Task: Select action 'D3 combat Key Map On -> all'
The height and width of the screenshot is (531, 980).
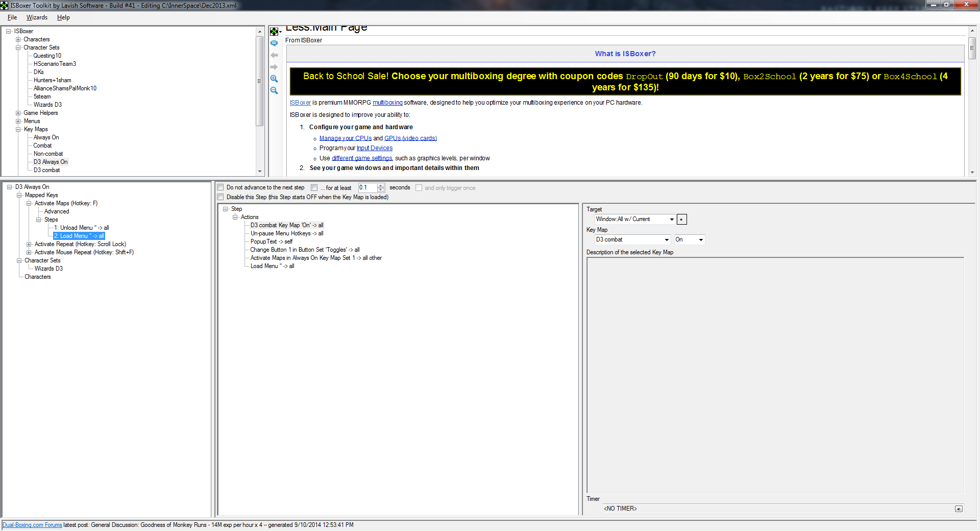Action: coord(287,225)
